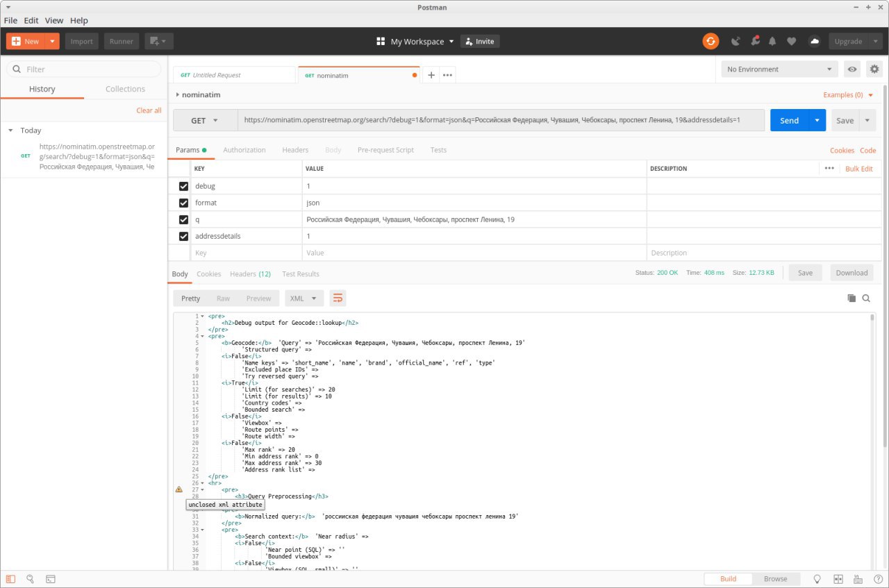Open Postman console icon in status bar

pos(51,578)
